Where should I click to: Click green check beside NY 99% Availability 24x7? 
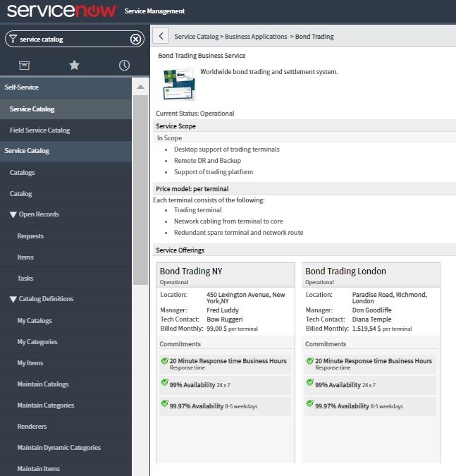click(x=164, y=382)
